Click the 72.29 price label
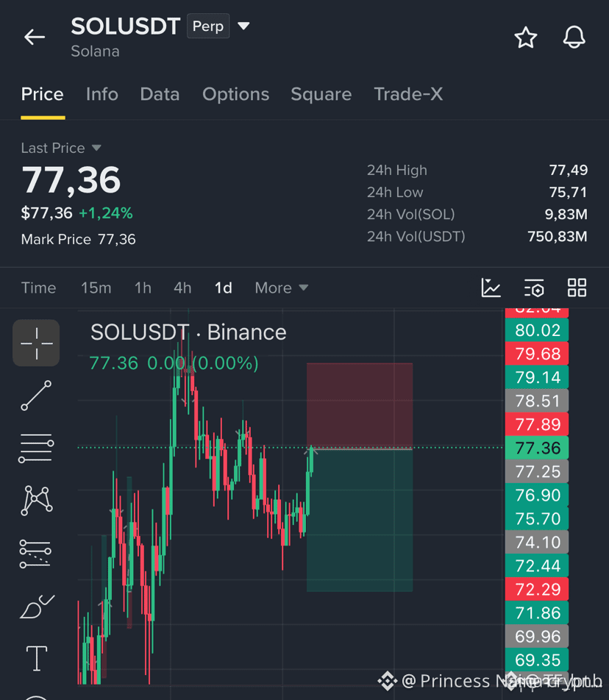The width and height of the screenshot is (609, 700). 537,589
